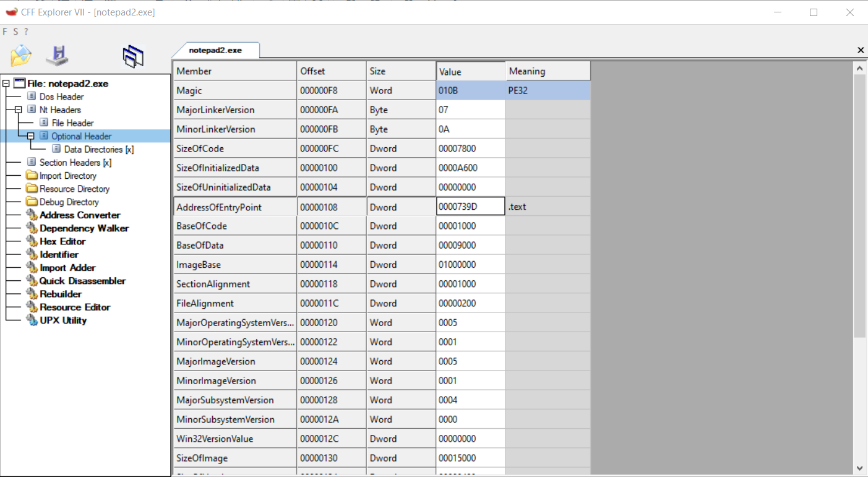This screenshot has height=477, width=868.
Task: Select the FileAlignment value 00000200
Action: pos(471,303)
